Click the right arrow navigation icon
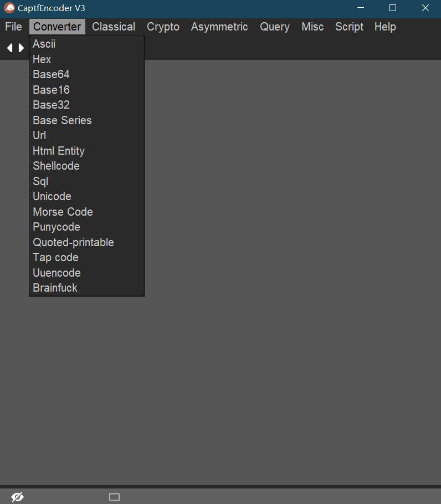The image size is (441, 504). [21, 48]
